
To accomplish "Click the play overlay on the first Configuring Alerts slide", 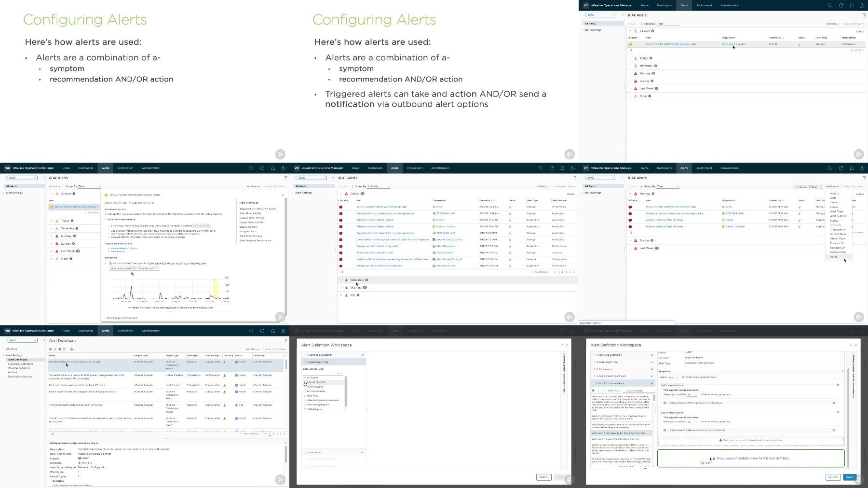I will (x=280, y=154).
